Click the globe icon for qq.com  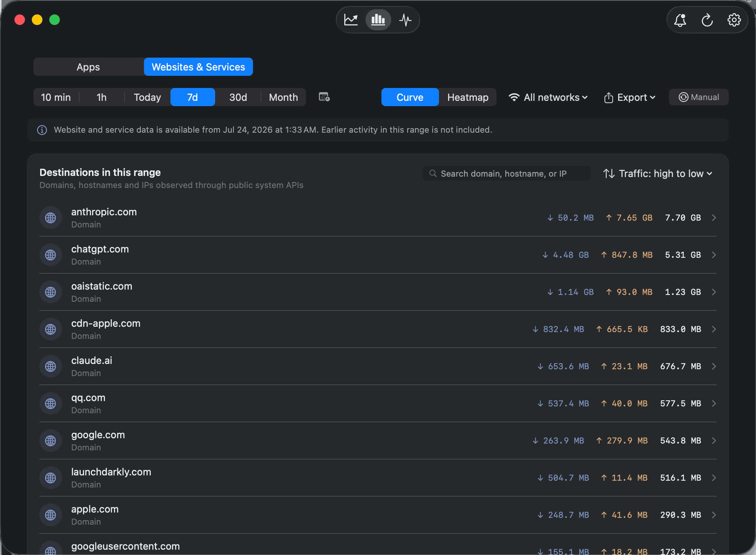click(x=51, y=403)
